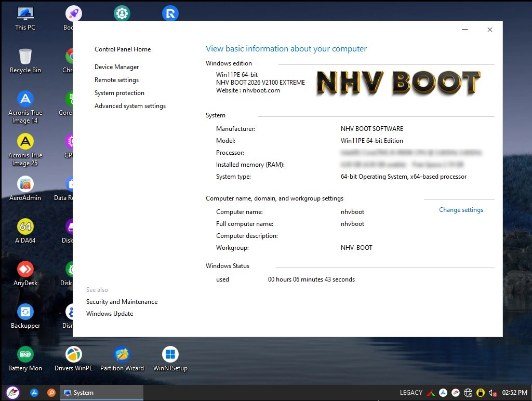Close the System window

coord(490,30)
